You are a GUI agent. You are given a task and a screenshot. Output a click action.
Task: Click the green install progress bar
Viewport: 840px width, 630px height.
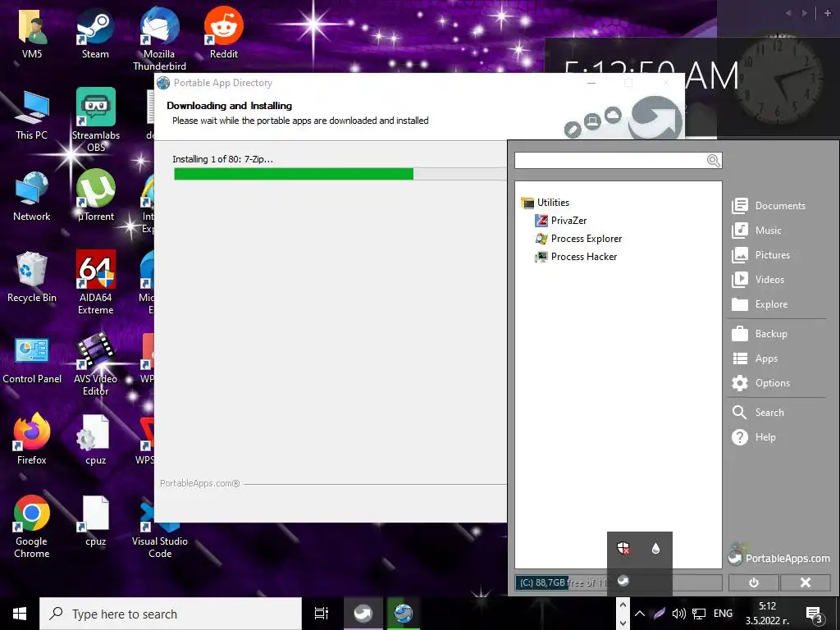click(x=294, y=174)
